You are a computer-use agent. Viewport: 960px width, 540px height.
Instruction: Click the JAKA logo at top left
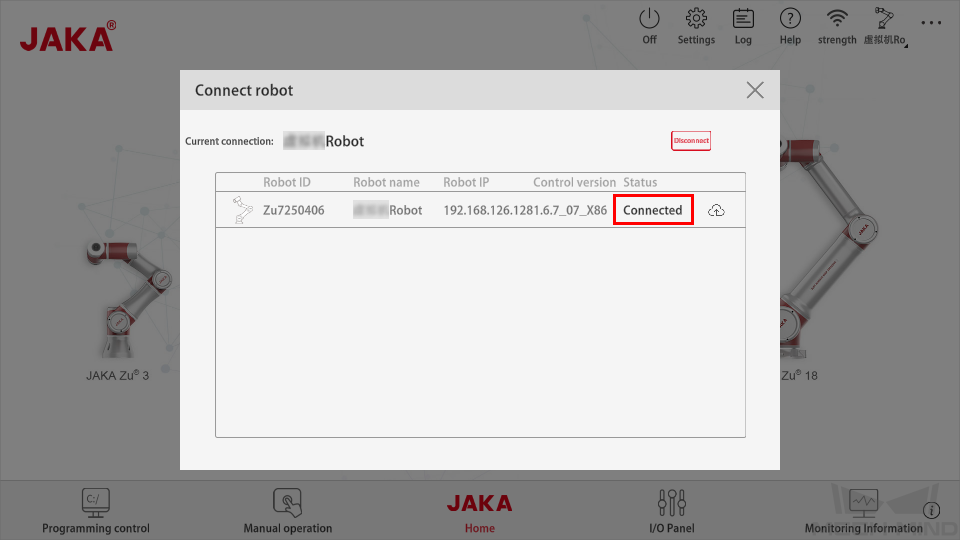coord(67,37)
